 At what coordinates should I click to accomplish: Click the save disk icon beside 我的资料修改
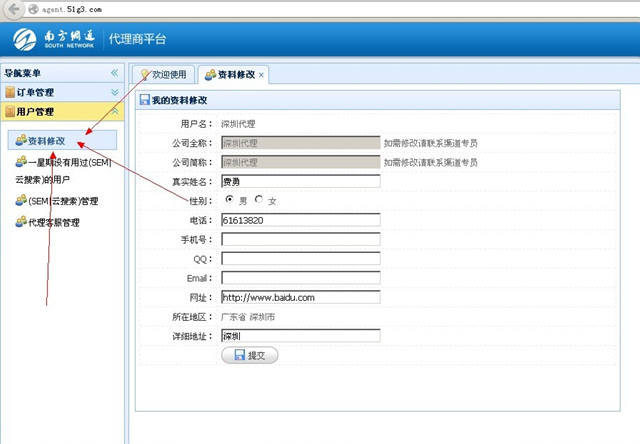(145, 100)
